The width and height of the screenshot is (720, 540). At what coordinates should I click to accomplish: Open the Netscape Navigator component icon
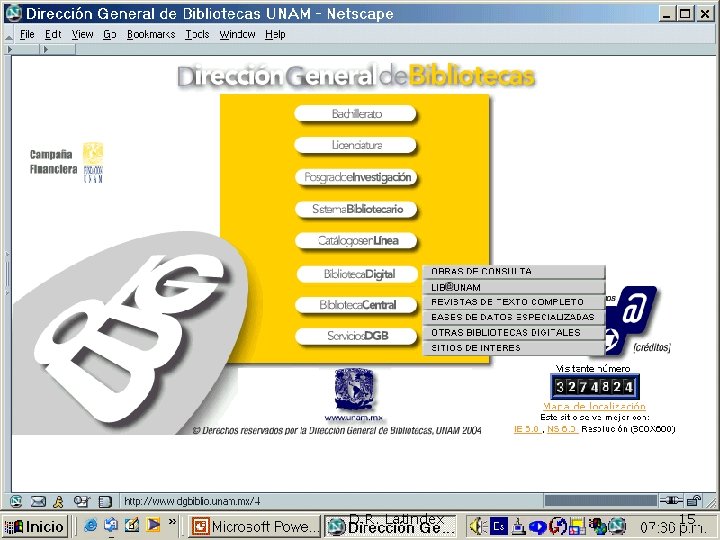pos(16,501)
